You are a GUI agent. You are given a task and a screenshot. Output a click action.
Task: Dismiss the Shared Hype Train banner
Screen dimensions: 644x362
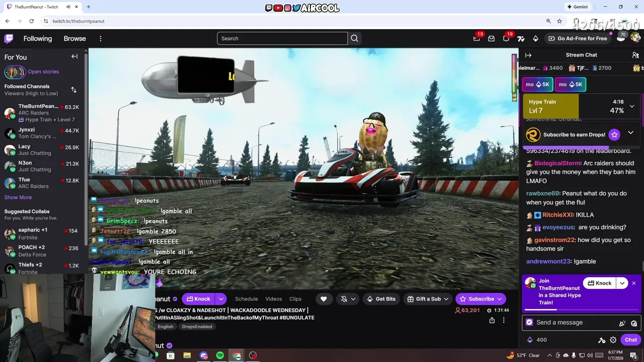634,283
